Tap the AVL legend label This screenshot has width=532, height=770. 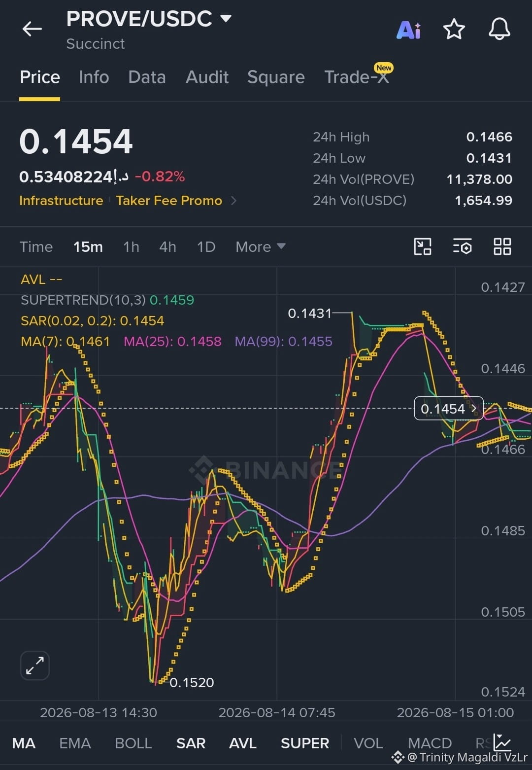click(x=41, y=280)
